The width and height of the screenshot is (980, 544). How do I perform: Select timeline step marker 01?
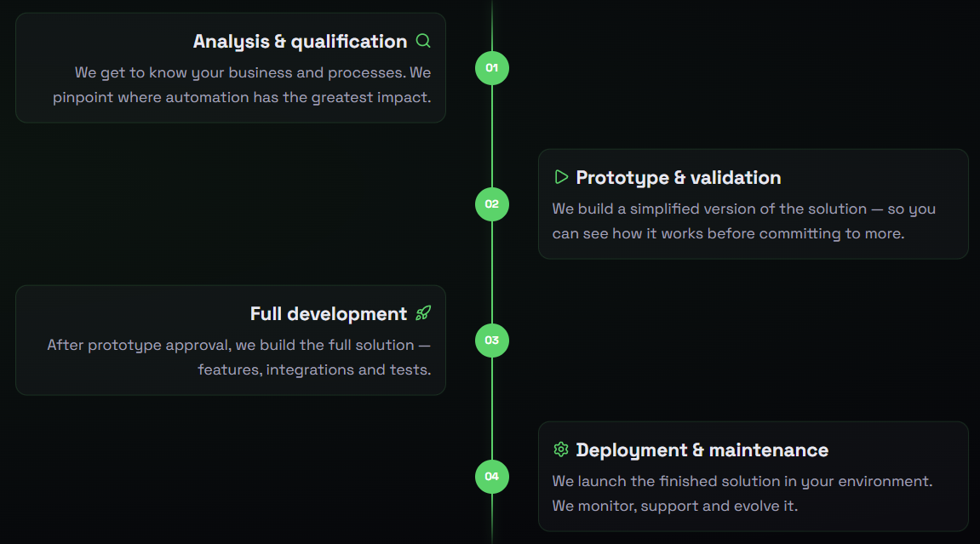point(492,68)
